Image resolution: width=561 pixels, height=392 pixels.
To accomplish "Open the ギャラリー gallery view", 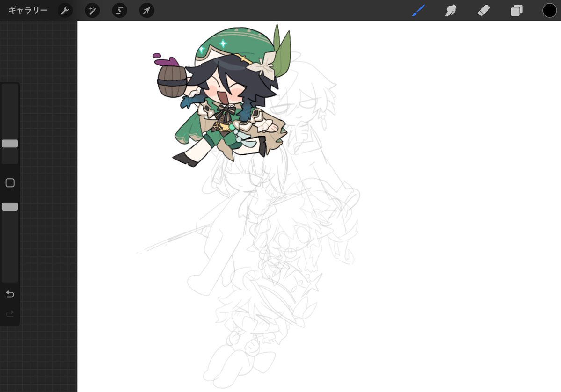I will [28, 10].
